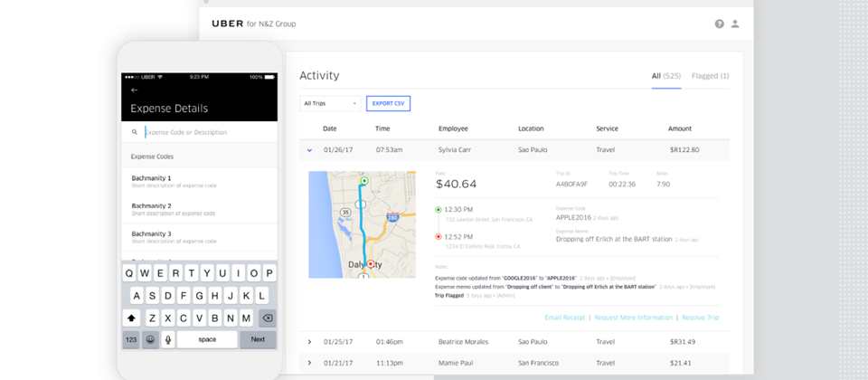Screen dimensions: 868x380
Task: Expand the Beatrice Morales trip row
Action: click(309, 342)
